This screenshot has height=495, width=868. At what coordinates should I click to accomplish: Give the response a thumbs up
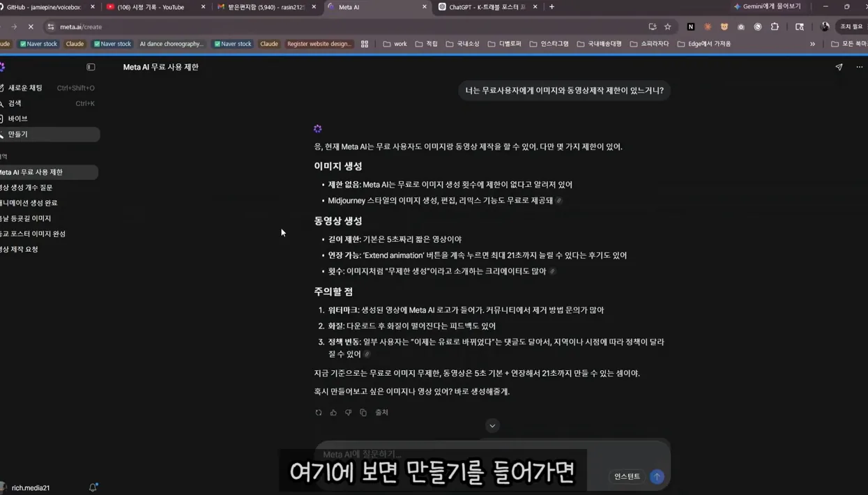coord(333,413)
